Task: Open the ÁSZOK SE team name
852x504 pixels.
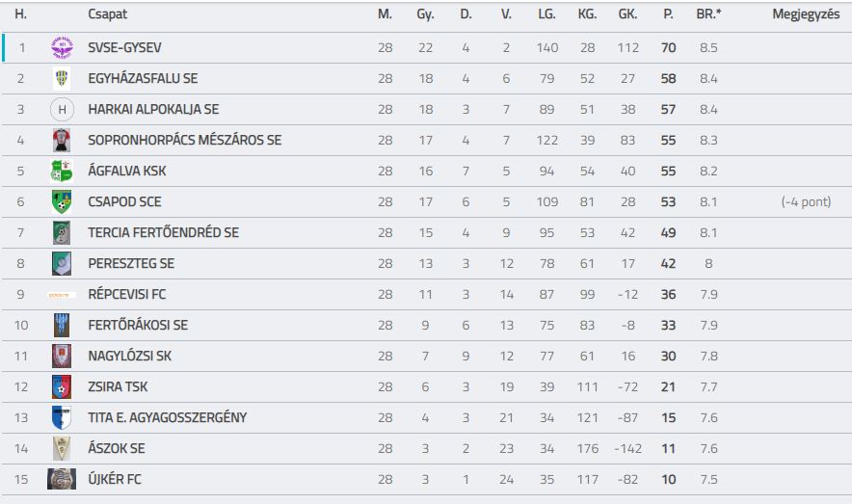Action: point(117,448)
